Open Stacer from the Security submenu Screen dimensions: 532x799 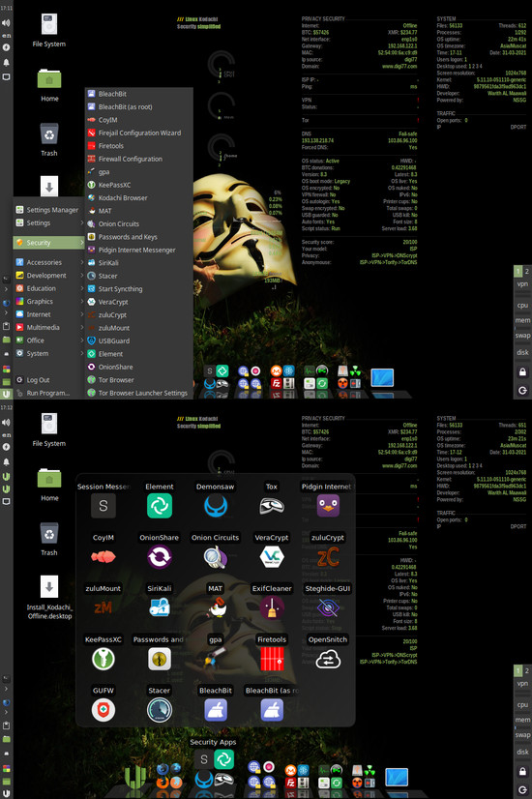138,276
